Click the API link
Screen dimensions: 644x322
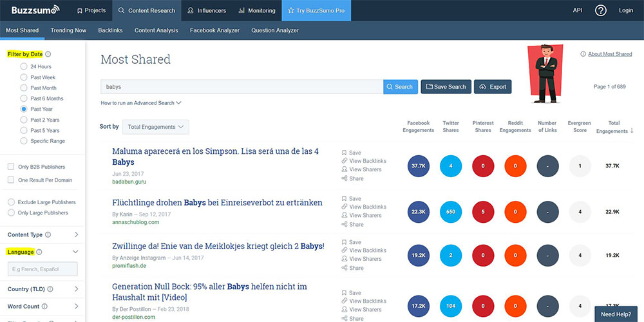tap(578, 11)
